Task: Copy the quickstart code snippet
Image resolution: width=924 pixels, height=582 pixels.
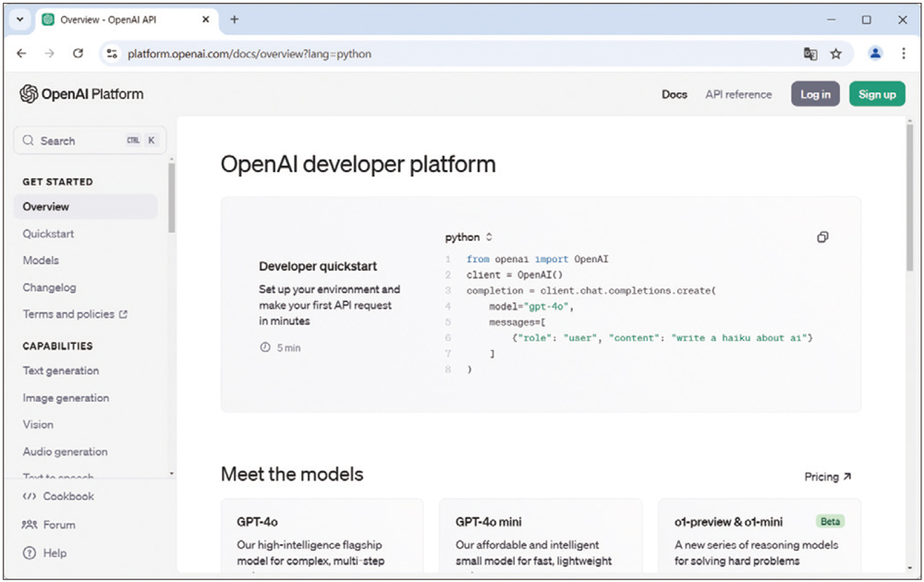Action: point(822,237)
